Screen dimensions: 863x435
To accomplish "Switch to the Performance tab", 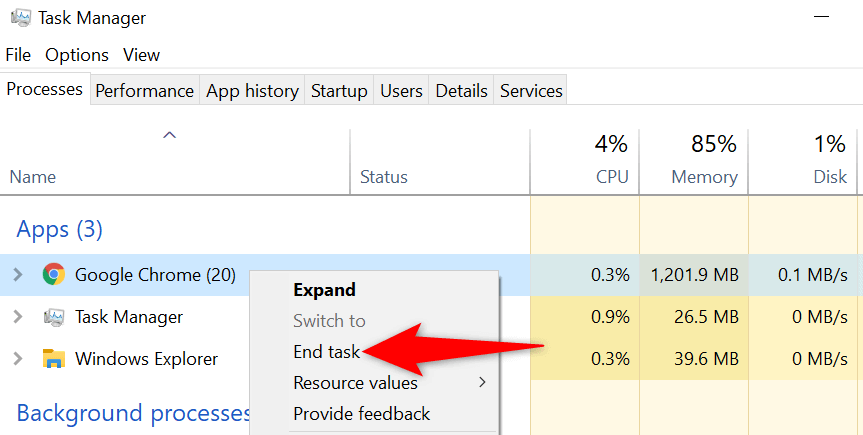I will (x=144, y=91).
